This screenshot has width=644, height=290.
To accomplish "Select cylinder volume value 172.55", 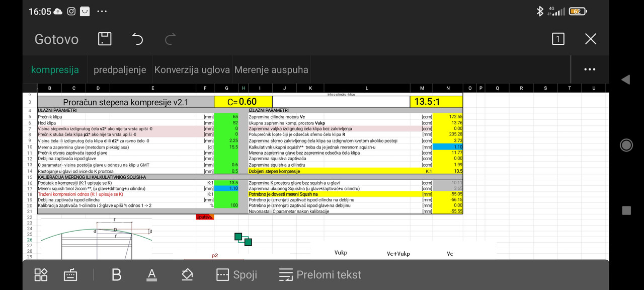I will (x=449, y=116).
